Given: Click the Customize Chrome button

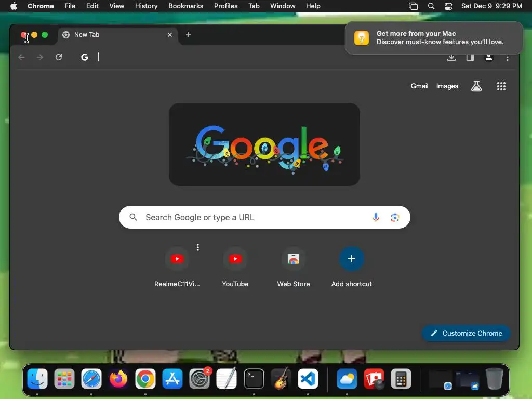Looking at the screenshot, I should [x=466, y=333].
